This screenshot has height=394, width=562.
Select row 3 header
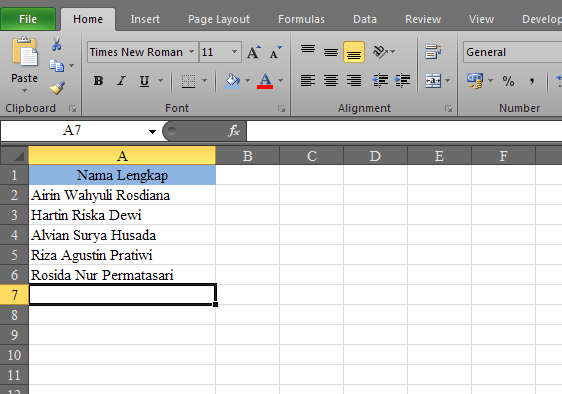(x=14, y=215)
